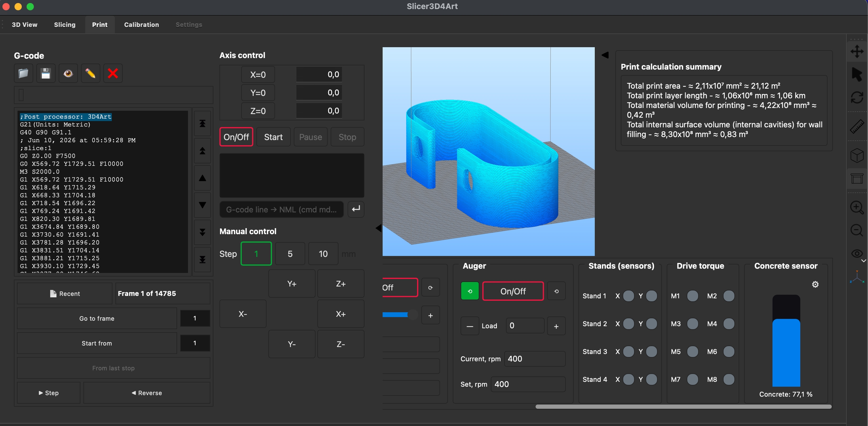Move up one G-code line

click(202, 178)
